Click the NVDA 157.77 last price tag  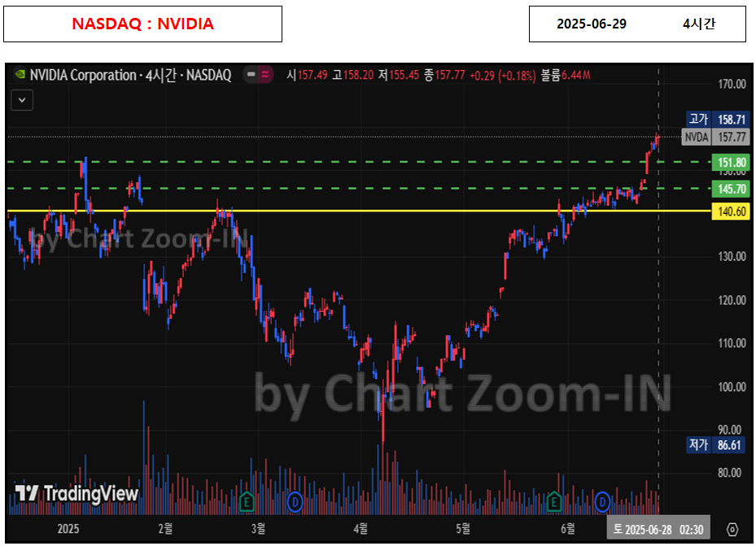click(x=715, y=138)
